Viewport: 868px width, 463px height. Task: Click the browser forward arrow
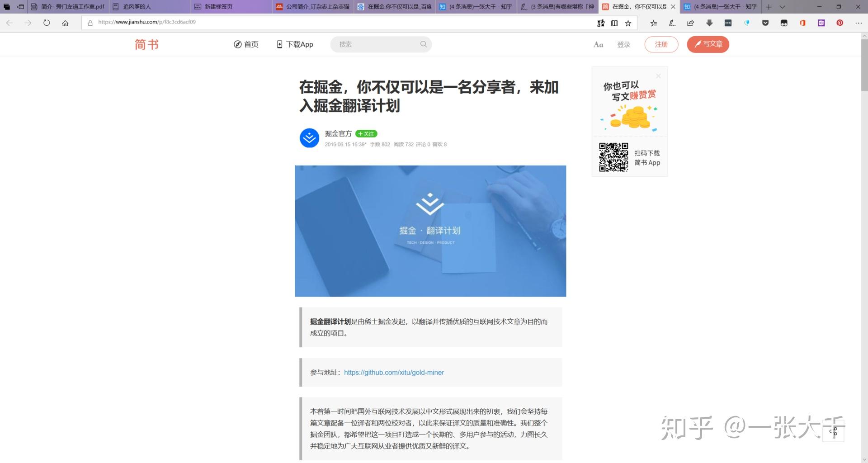click(28, 23)
